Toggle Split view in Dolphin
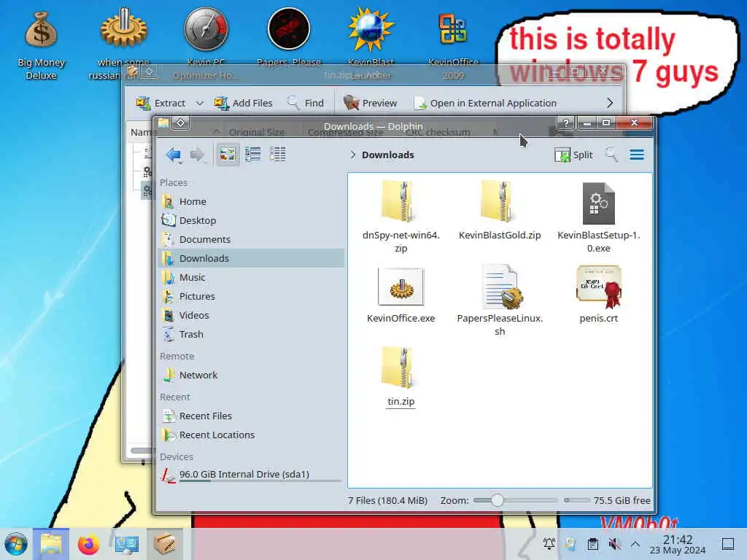 coord(573,155)
